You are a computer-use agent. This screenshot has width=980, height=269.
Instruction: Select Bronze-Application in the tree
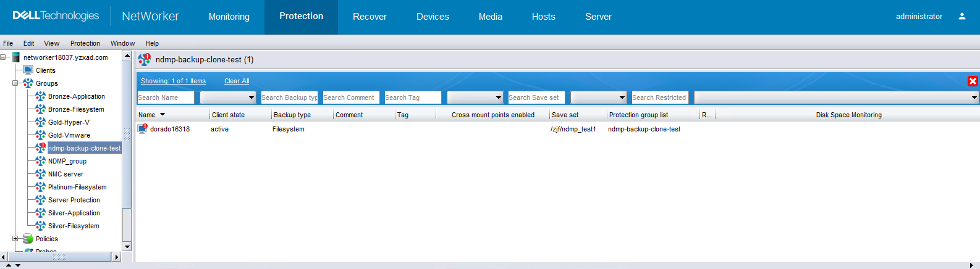click(77, 96)
